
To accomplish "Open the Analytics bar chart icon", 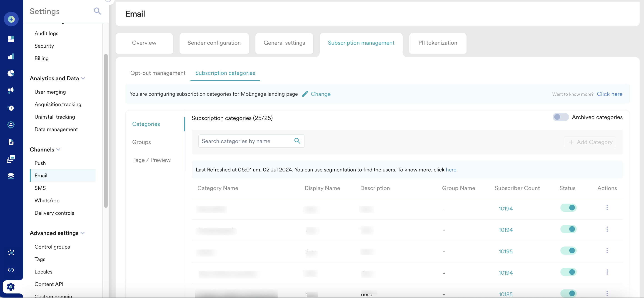I will [11, 56].
